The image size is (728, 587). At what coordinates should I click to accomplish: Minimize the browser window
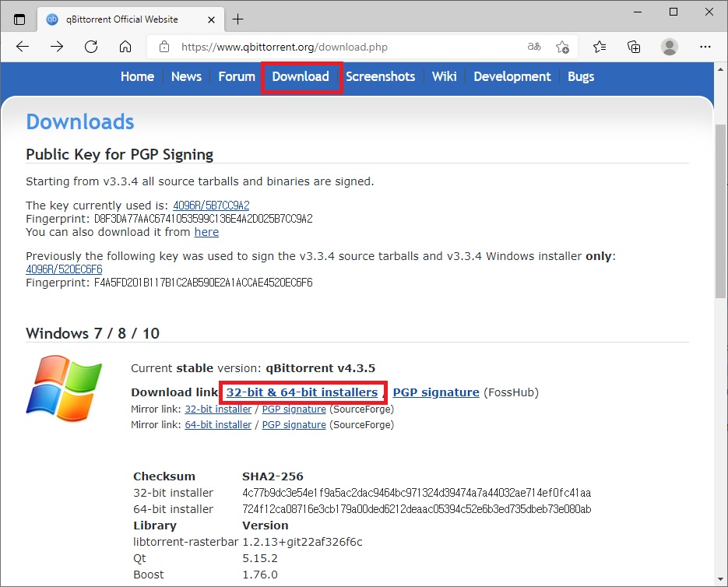coord(638,12)
